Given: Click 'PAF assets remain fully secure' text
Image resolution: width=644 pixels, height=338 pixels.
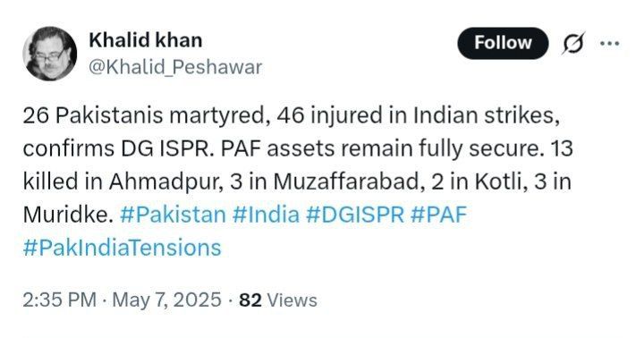Looking at the screenshot, I should click(x=380, y=148).
